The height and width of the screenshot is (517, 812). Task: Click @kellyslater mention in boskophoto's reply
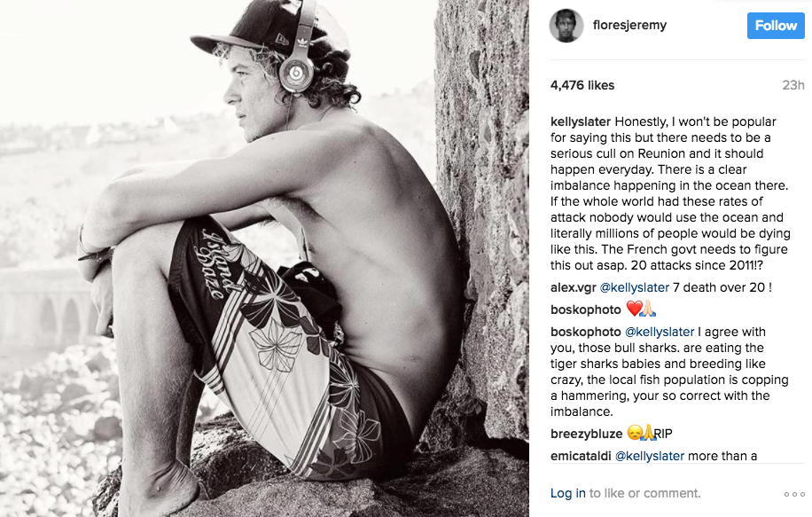(x=660, y=332)
